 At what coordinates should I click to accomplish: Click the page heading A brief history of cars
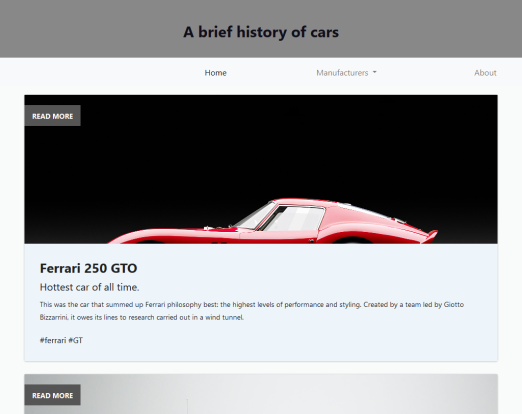(x=261, y=32)
